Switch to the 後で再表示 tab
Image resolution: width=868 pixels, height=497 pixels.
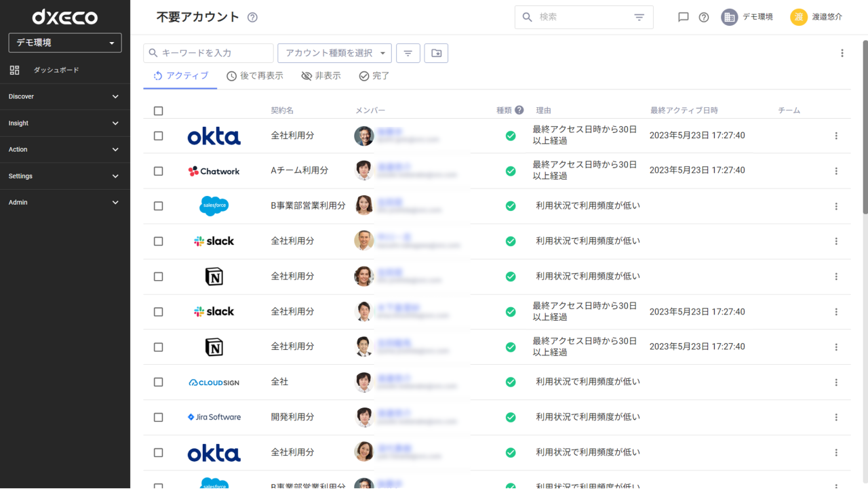(255, 76)
